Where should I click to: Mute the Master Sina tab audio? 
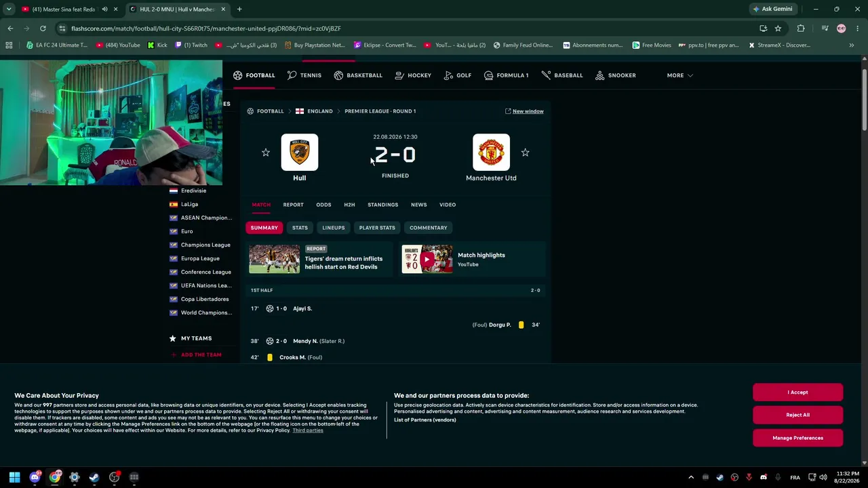(x=104, y=9)
